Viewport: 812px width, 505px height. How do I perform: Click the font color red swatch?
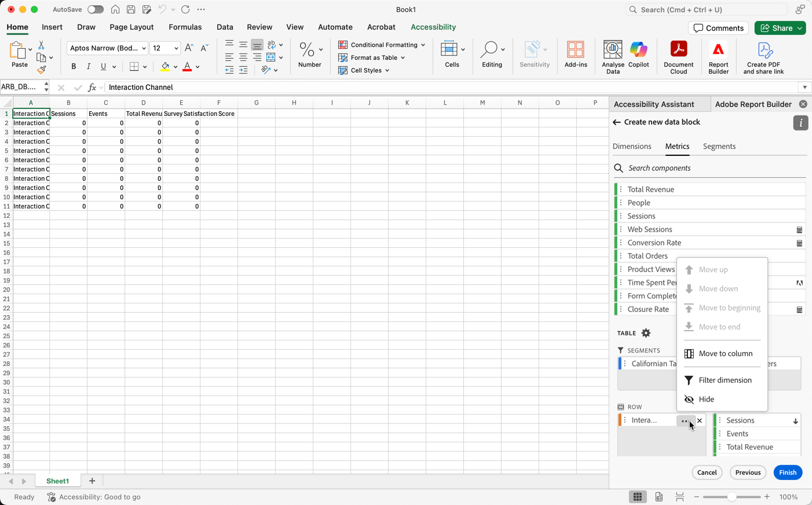pos(187,67)
